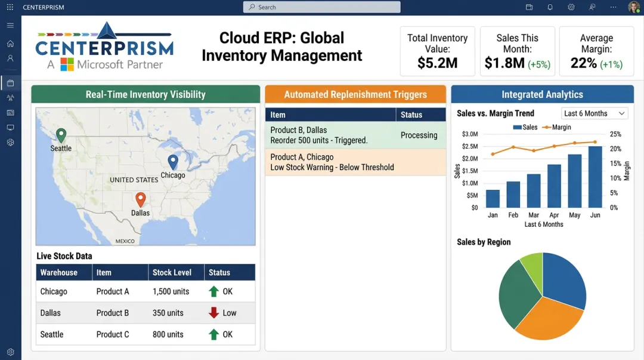
Task: Click the Centerprism logo
Action: click(x=104, y=47)
